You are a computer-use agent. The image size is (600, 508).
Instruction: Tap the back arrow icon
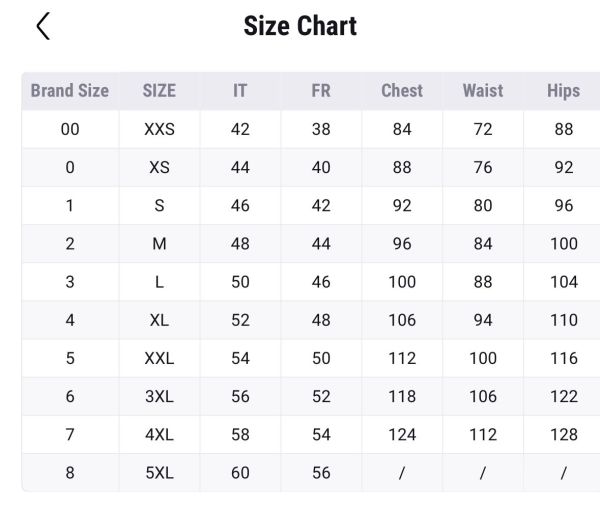(42, 26)
